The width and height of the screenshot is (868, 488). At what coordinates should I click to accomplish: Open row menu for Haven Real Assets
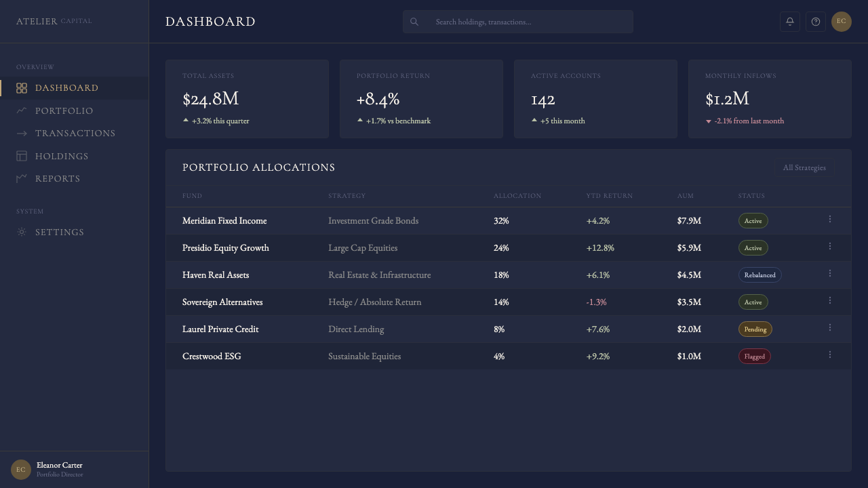coord(830,273)
